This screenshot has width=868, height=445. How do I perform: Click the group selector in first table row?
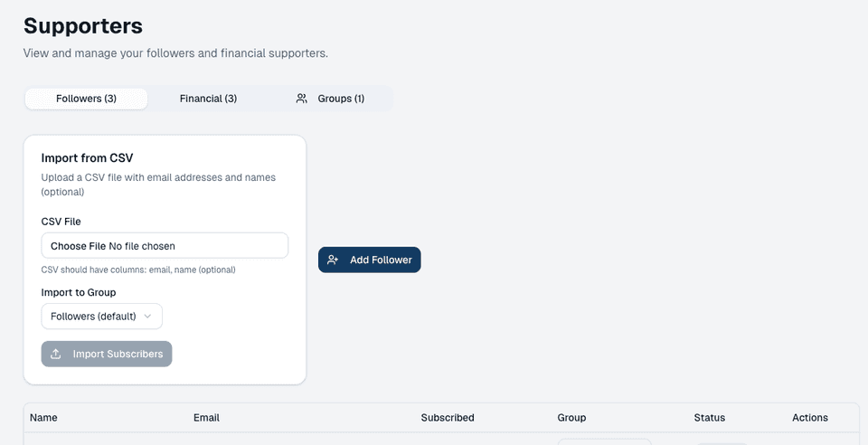[x=604, y=441]
